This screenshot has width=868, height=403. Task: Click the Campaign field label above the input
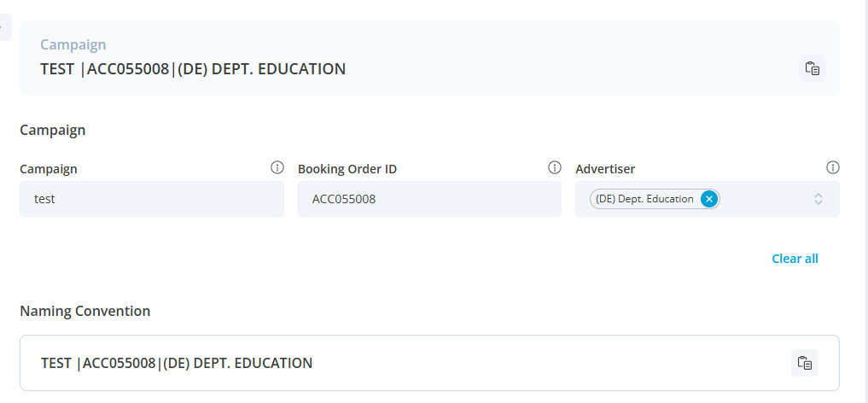click(x=49, y=169)
